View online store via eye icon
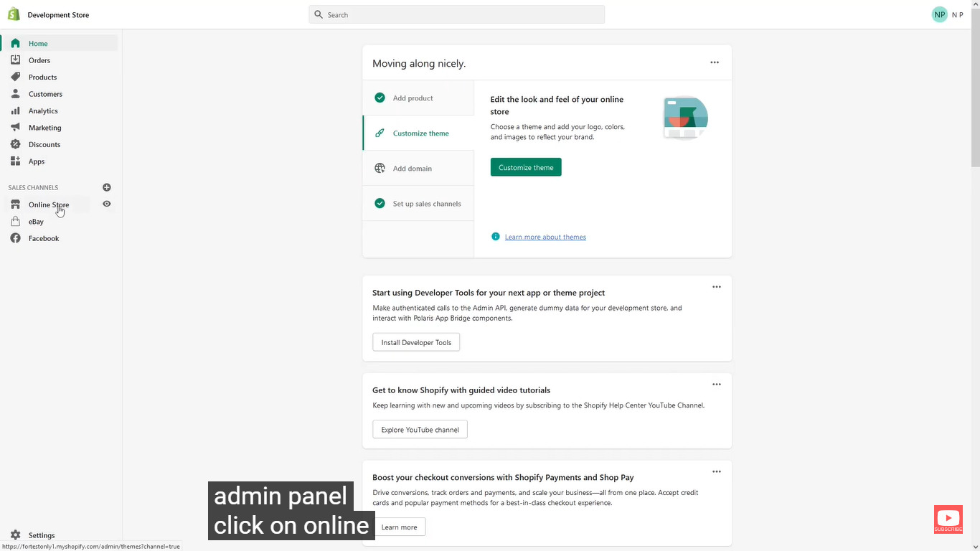This screenshot has width=980, height=551. 107,204
